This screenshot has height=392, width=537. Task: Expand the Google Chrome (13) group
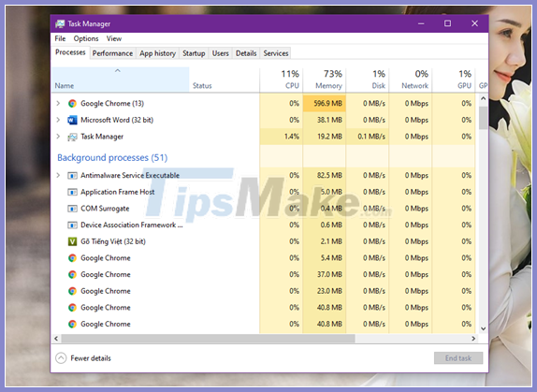58,104
